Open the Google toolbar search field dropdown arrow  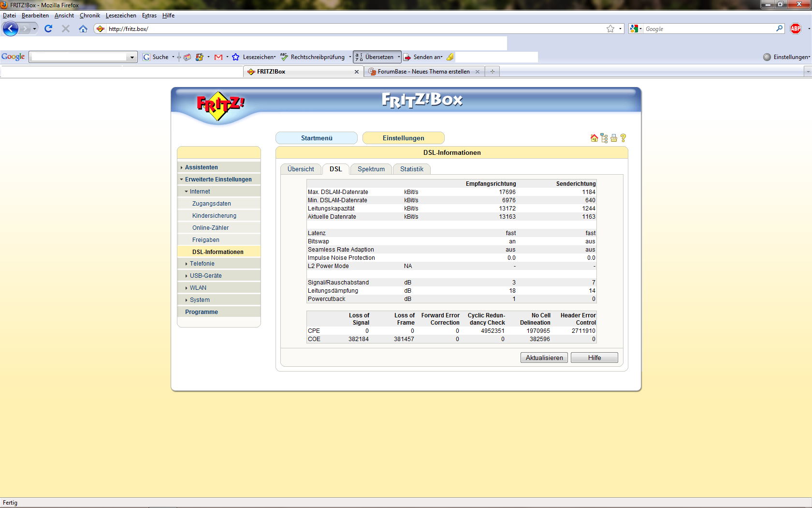click(x=132, y=57)
